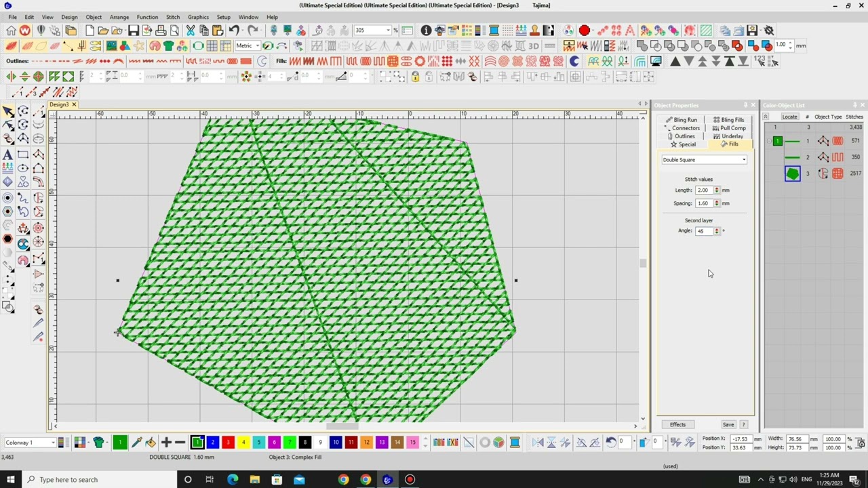Open the Graphics menu
This screenshot has height=488, width=868.
coord(198,17)
